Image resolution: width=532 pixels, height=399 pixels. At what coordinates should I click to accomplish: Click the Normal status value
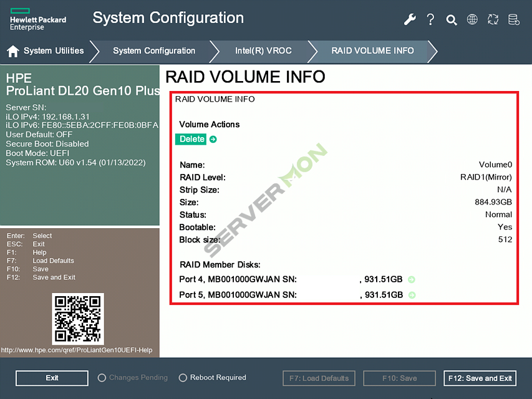(498, 214)
